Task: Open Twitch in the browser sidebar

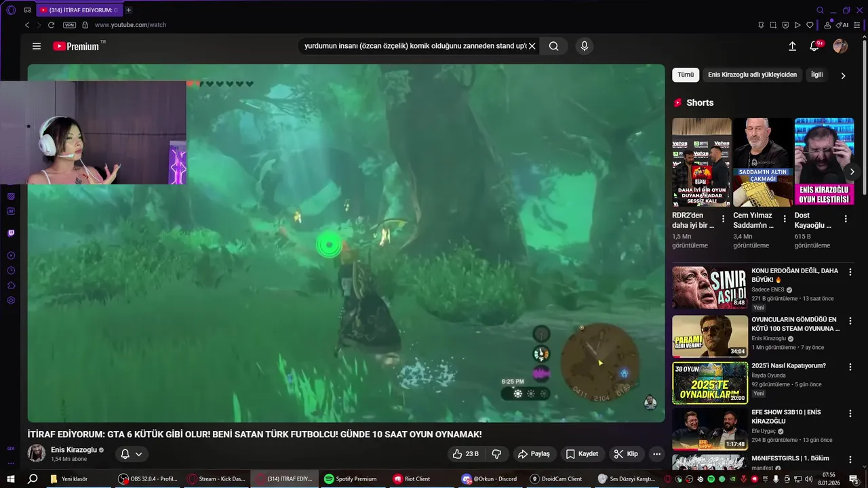Action: pos(11,233)
